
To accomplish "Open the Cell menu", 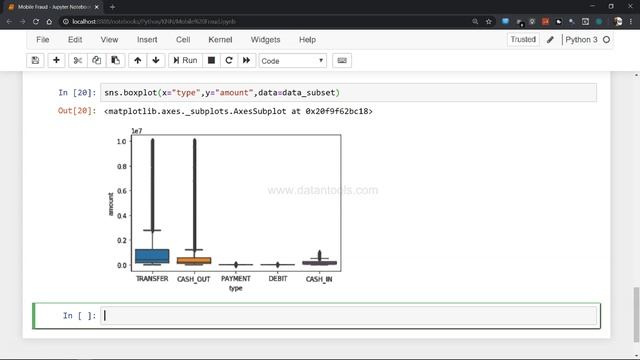I will pyautogui.click(x=183, y=40).
